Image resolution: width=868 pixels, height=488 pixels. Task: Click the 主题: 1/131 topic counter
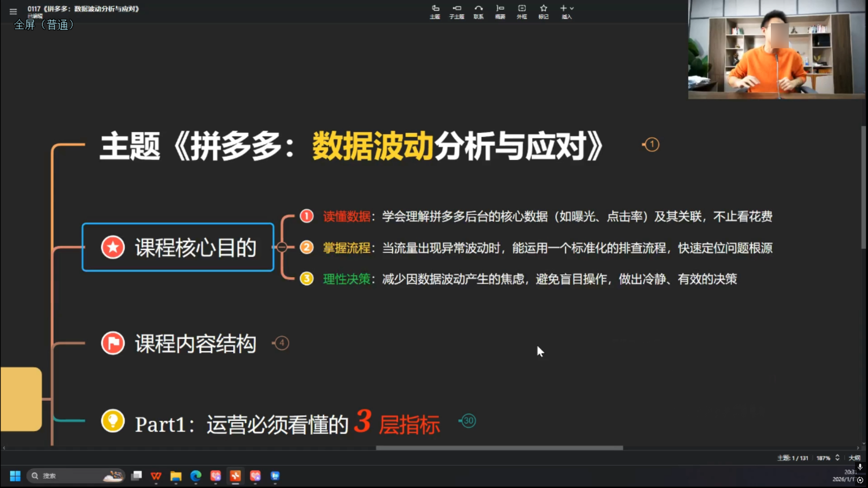click(x=793, y=457)
